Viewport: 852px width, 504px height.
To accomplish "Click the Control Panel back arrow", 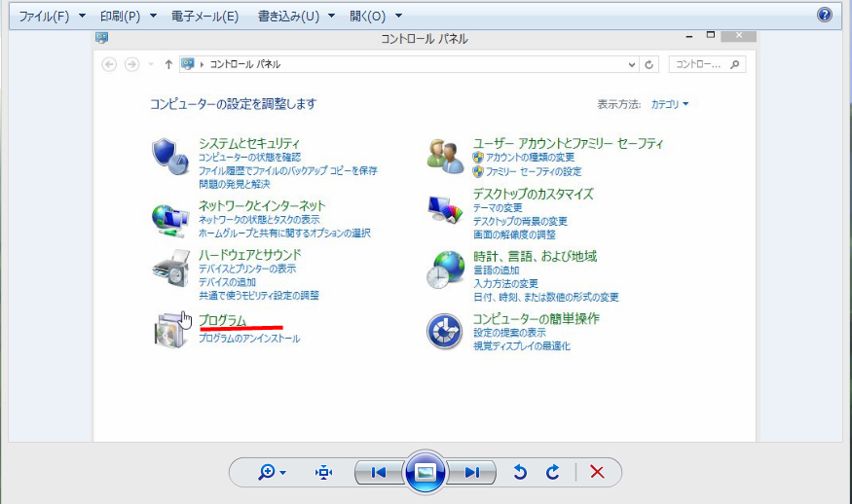I will pyautogui.click(x=109, y=64).
